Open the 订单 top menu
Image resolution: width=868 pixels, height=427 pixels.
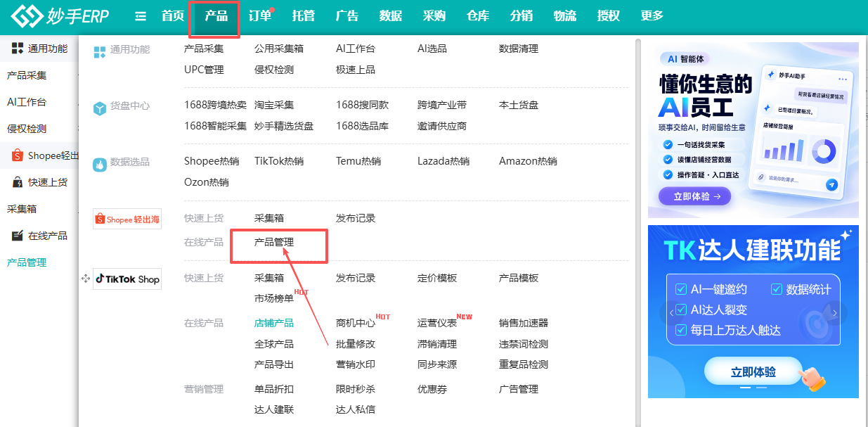pyautogui.click(x=260, y=16)
